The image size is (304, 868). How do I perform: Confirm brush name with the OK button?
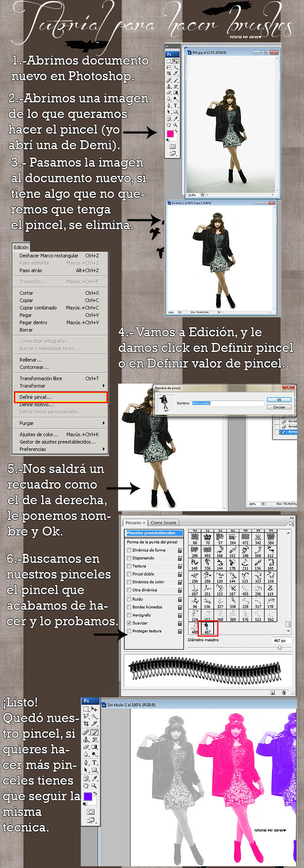click(279, 400)
